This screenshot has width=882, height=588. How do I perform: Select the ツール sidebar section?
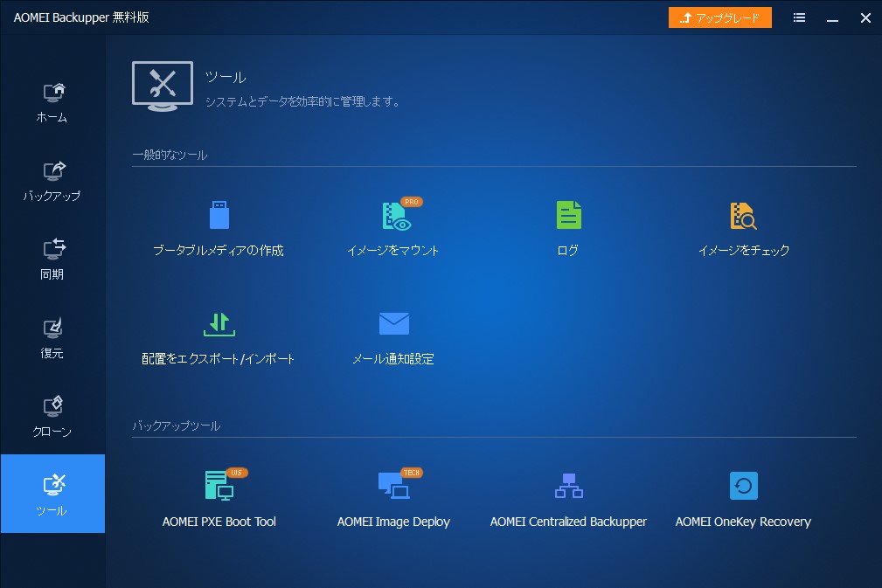[52, 494]
